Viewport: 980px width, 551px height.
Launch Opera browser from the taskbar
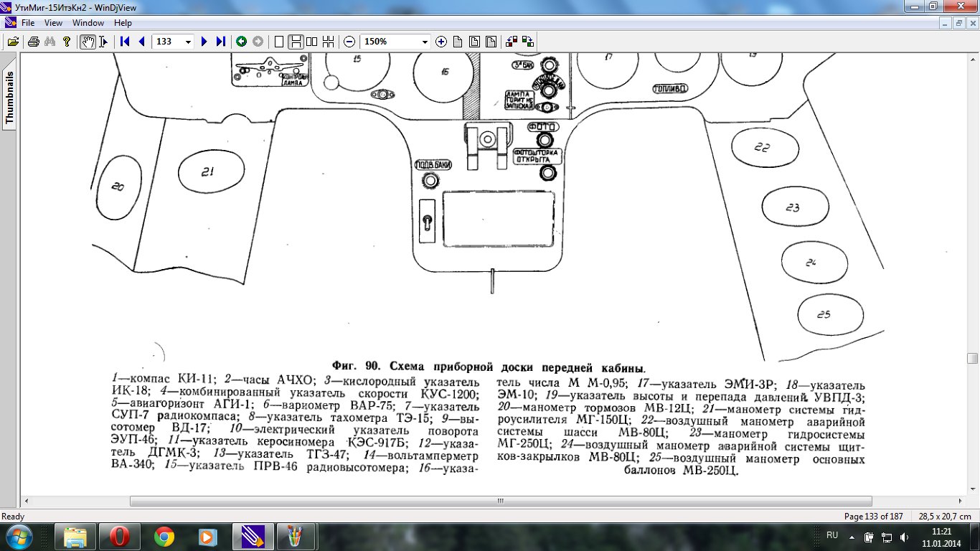pos(120,536)
